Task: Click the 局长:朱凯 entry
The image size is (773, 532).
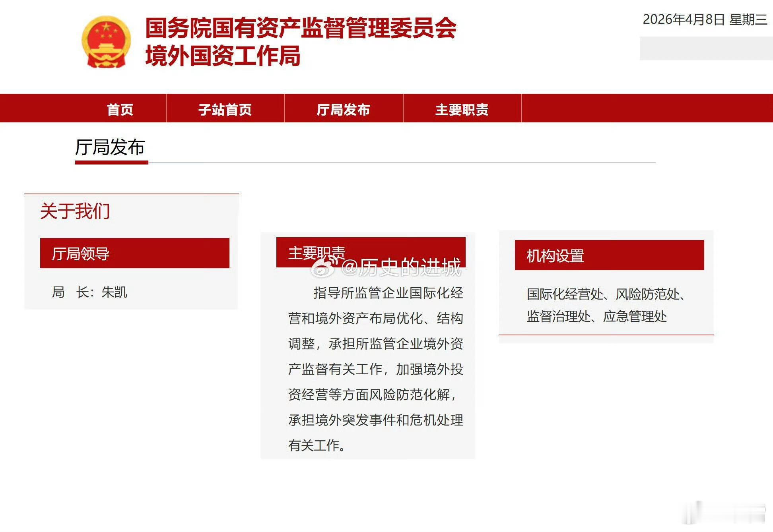Action: tap(89, 292)
